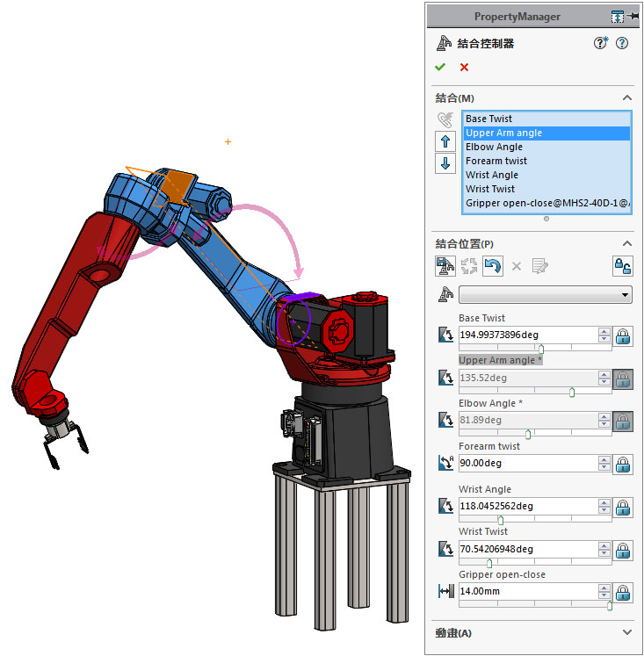The image size is (644, 656).
Task: Open help for Mate Controller
Action: [623, 43]
